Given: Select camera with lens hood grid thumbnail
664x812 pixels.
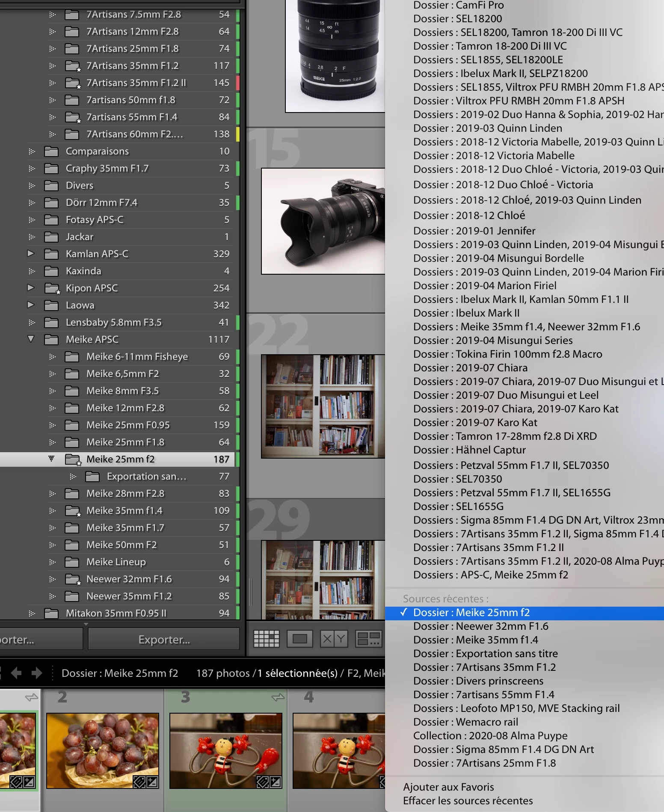Looking at the screenshot, I should coord(323,221).
